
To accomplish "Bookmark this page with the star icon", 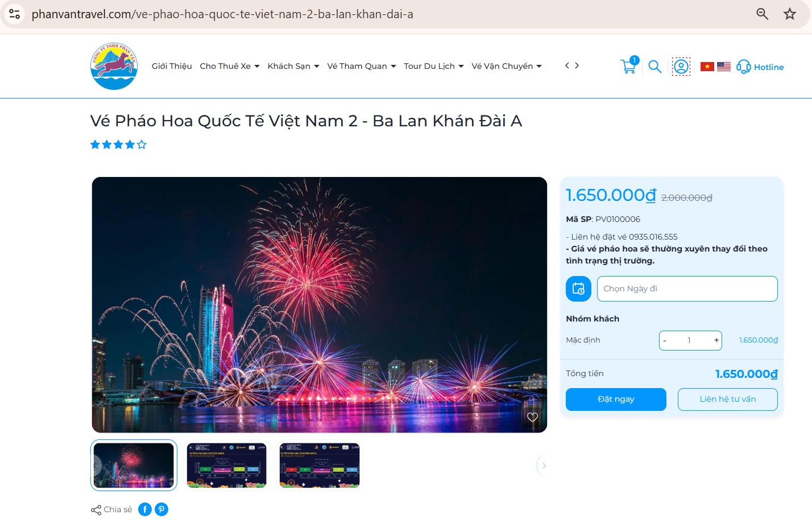I will pyautogui.click(x=790, y=14).
